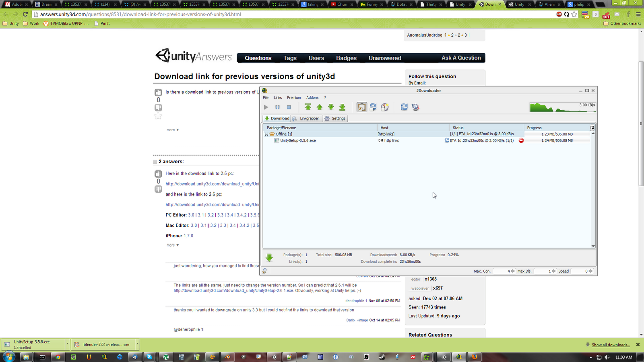This screenshot has height=362, width=644.
Task: Open Windows Start menu
Action: (8, 357)
